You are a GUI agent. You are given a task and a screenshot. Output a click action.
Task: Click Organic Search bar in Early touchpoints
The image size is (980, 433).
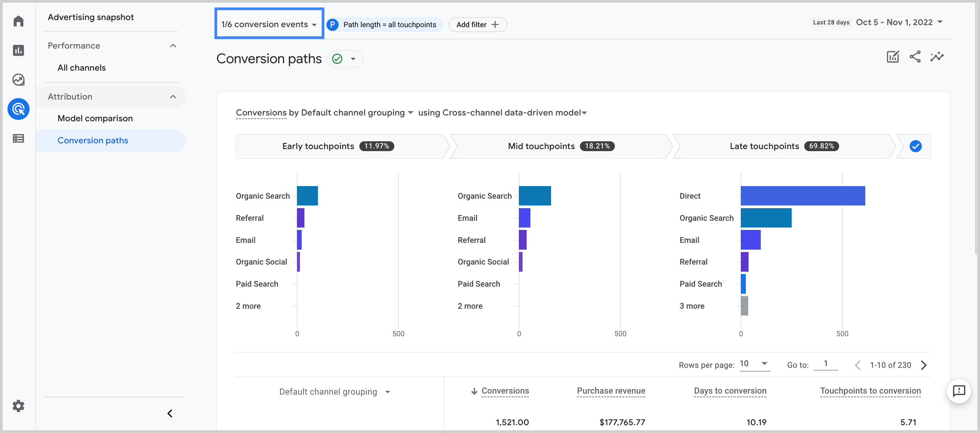tap(307, 196)
